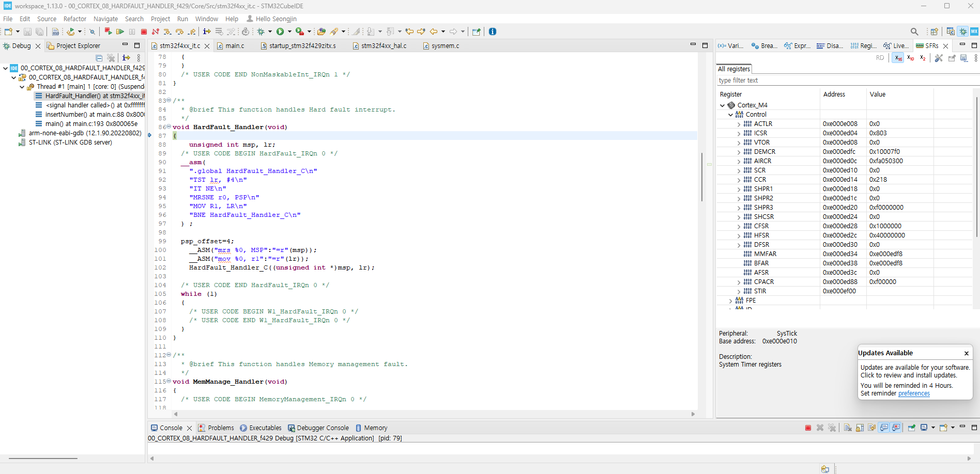Click the Step Into icon
Image resolution: width=980 pixels, height=474 pixels.
(x=167, y=31)
